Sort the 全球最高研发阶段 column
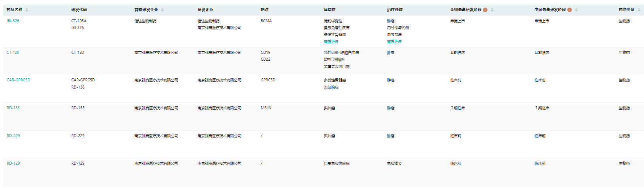 click(492, 10)
